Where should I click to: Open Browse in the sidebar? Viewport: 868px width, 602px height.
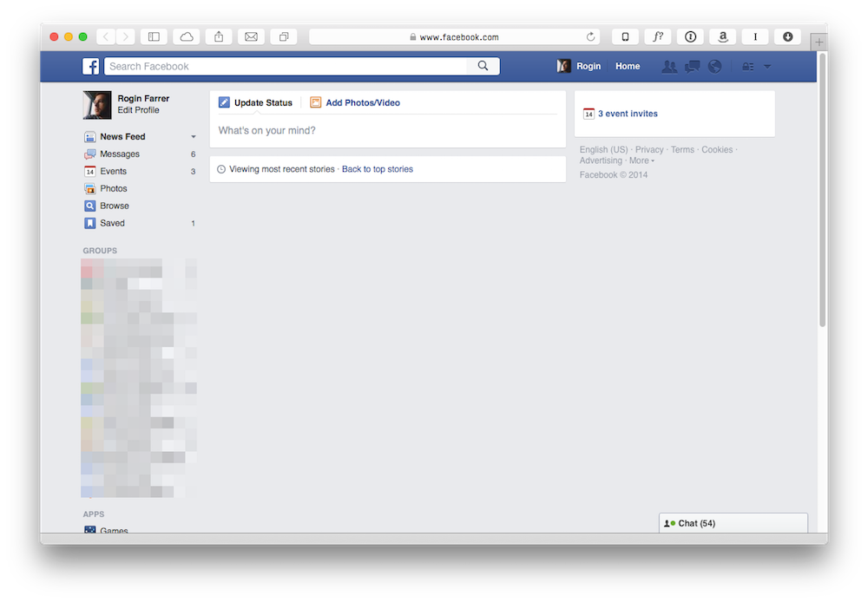pyautogui.click(x=115, y=206)
